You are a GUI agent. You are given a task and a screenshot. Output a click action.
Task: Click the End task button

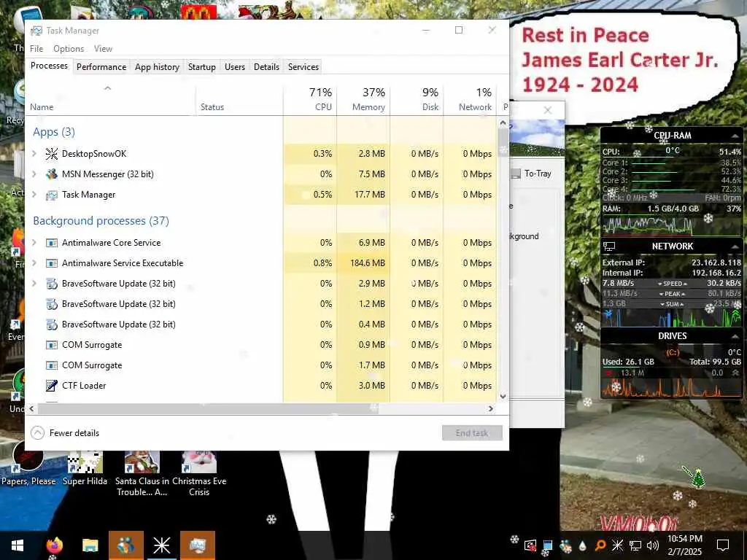[x=472, y=433]
